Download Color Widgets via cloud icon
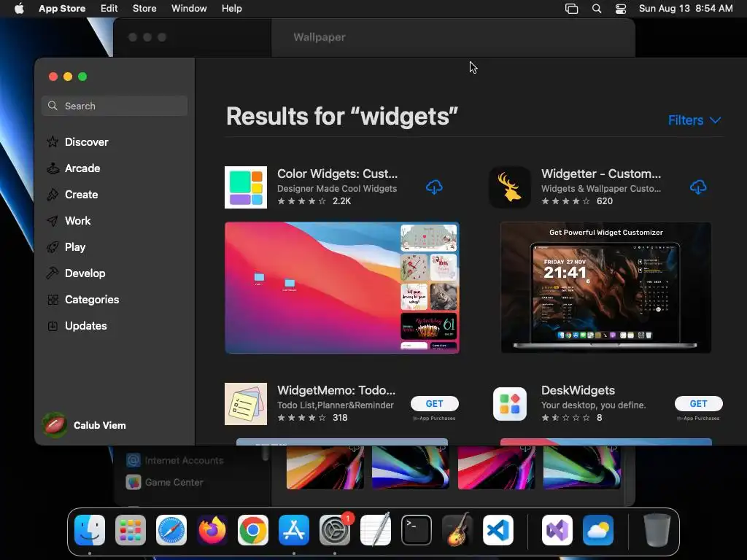This screenshot has height=560, width=747. pos(434,187)
